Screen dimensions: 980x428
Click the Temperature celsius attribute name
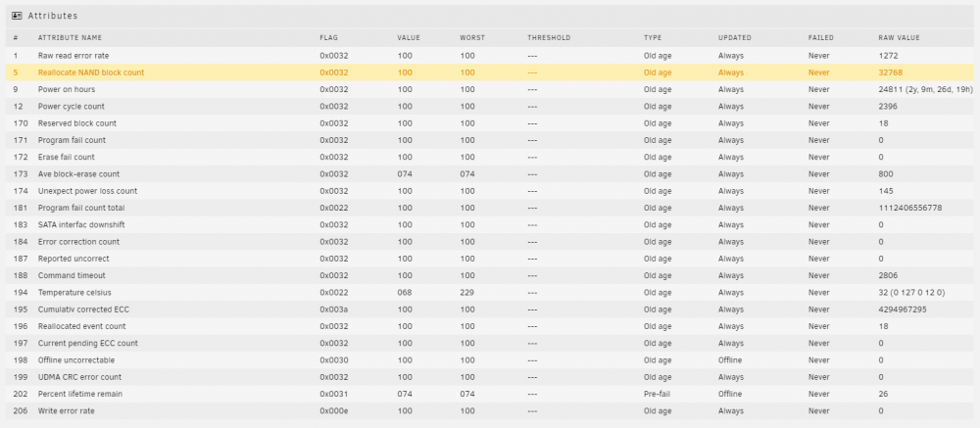pos(74,293)
